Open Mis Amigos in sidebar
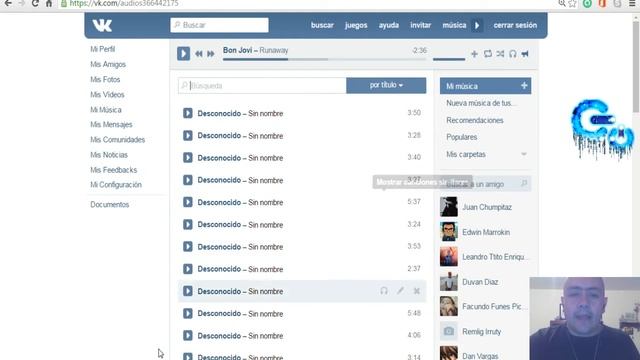 [x=108, y=64]
